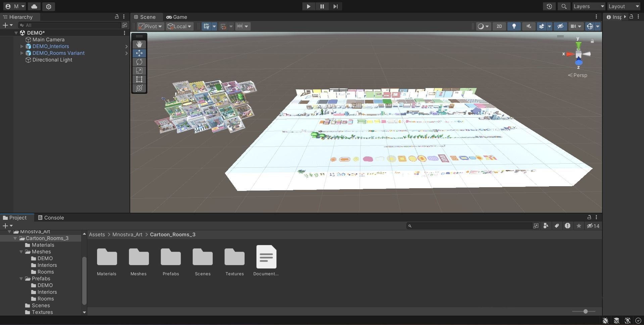Open the Layers dropdown
The width and height of the screenshot is (644, 325).
[589, 6]
